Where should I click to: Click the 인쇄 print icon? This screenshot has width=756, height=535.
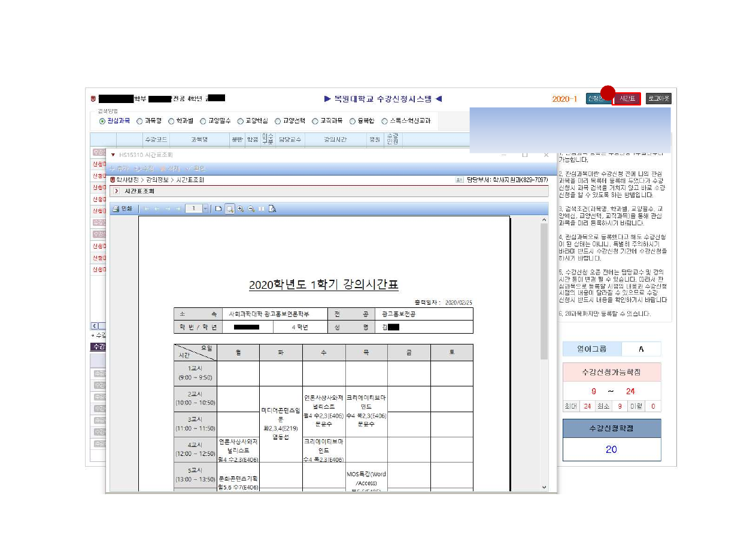click(122, 208)
